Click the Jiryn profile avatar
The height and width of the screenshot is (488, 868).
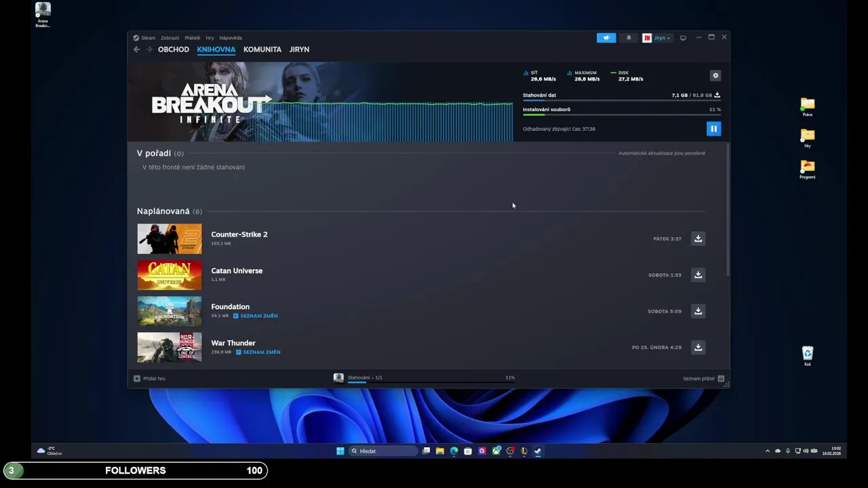[x=647, y=38]
